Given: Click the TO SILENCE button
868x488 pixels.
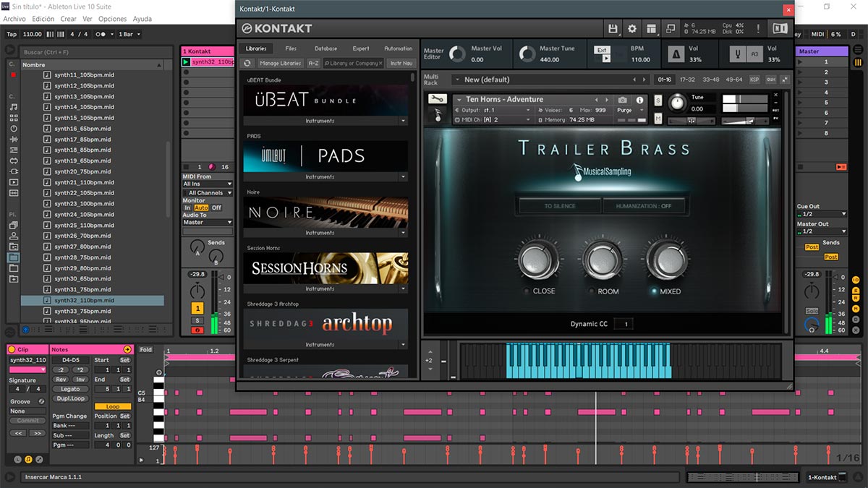Looking at the screenshot, I should 560,206.
